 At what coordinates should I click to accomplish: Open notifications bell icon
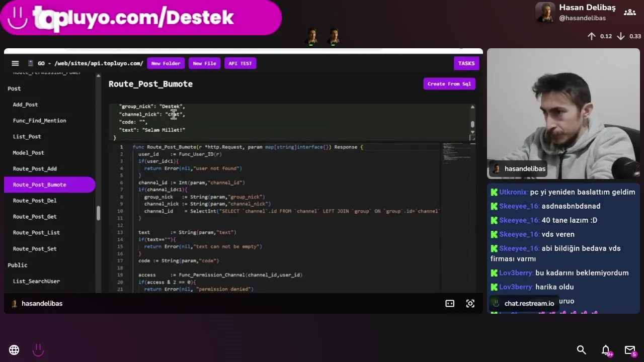pos(606,350)
